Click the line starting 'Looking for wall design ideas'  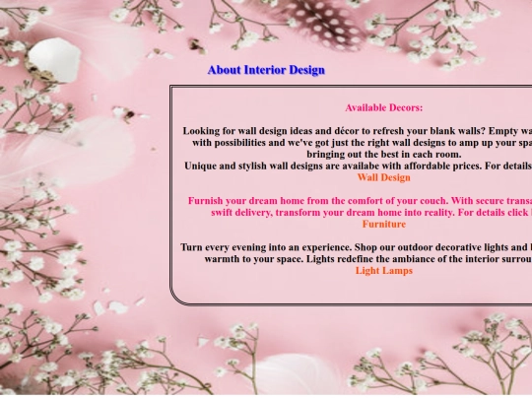coord(358,131)
